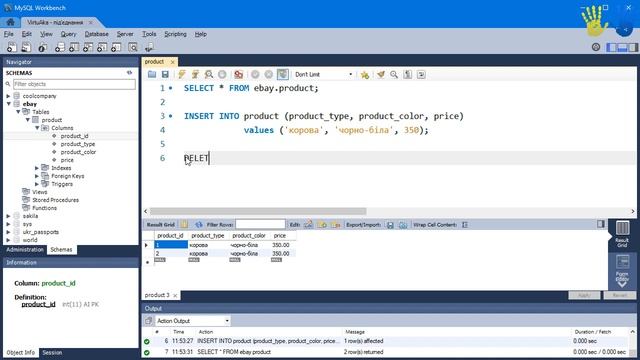
Task: Collapse the ebay schema
Action: pyautogui.click(x=9, y=104)
